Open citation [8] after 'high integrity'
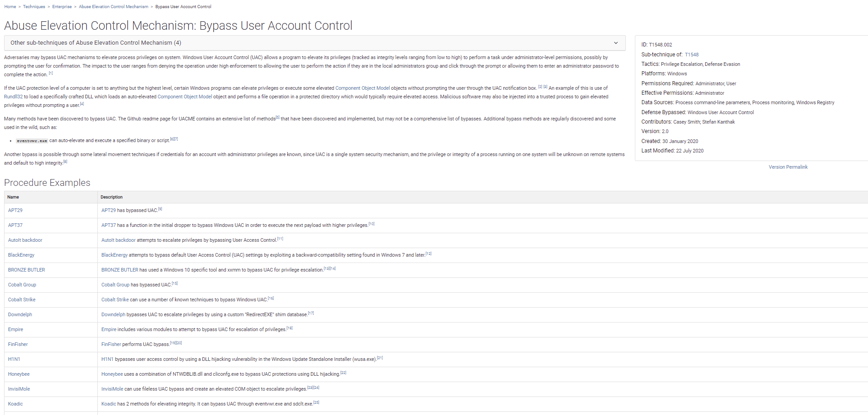The width and height of the screenshot is (868, 415). point(65,161)
